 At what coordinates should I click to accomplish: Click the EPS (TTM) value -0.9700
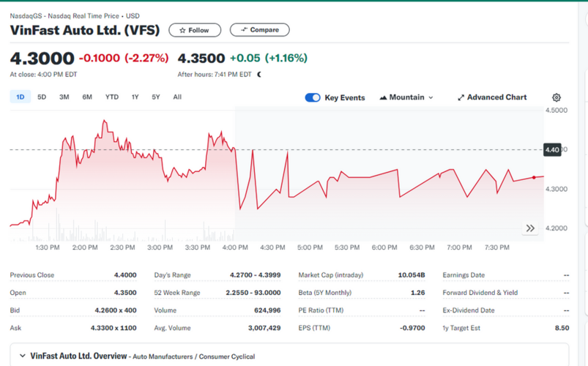tap(412, 328)
